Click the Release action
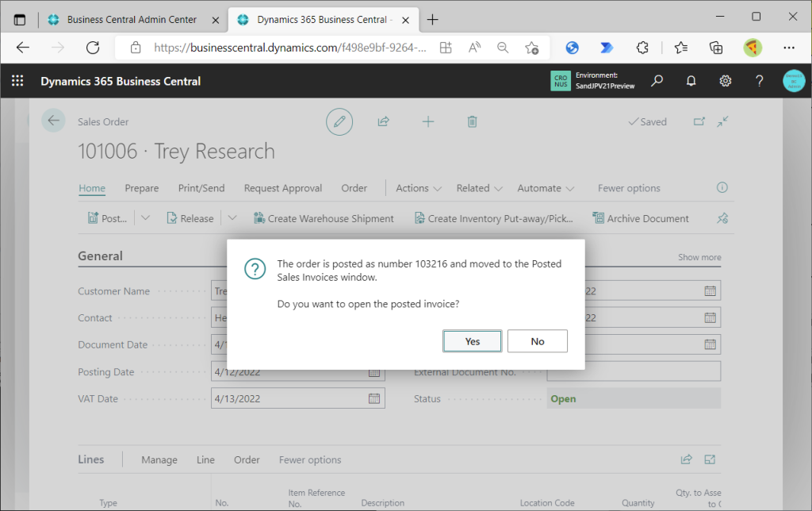The width and height of the screenshot is (812, 511). [190, 218]
